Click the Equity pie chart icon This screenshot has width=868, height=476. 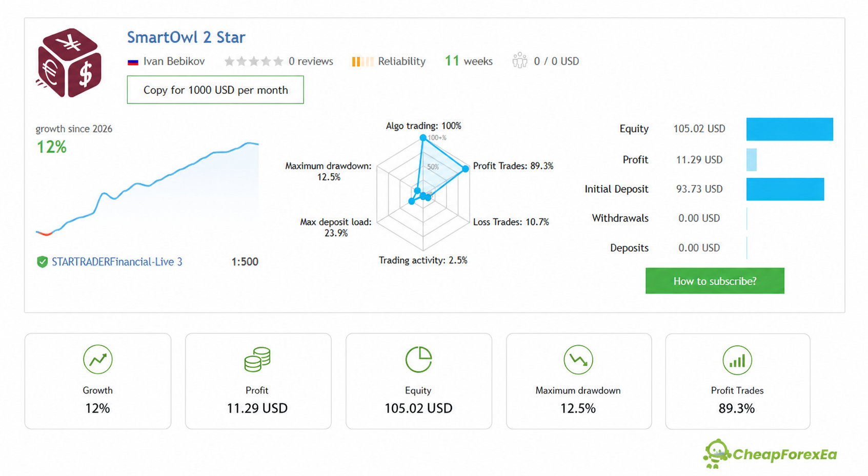tap(418, 359)
